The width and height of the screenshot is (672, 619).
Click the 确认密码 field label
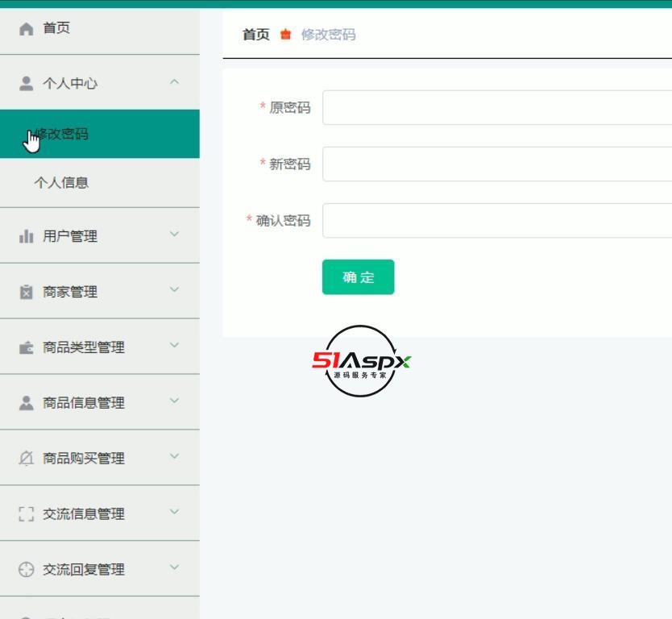(283, 221)
